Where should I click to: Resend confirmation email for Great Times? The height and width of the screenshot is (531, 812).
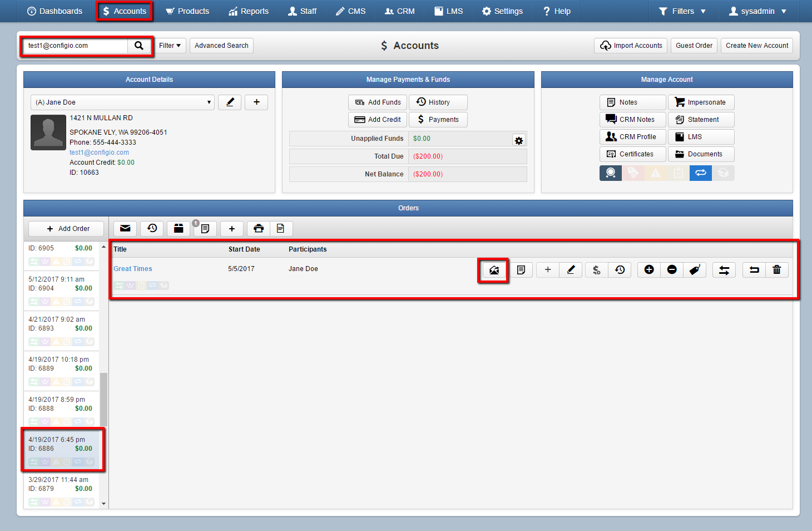494,270
